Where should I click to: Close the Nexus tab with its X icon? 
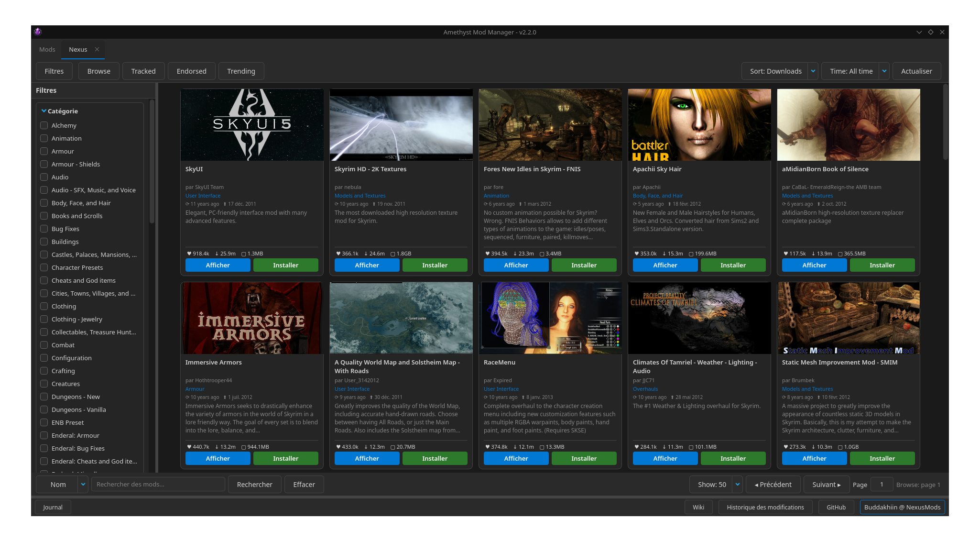(97, 49)
